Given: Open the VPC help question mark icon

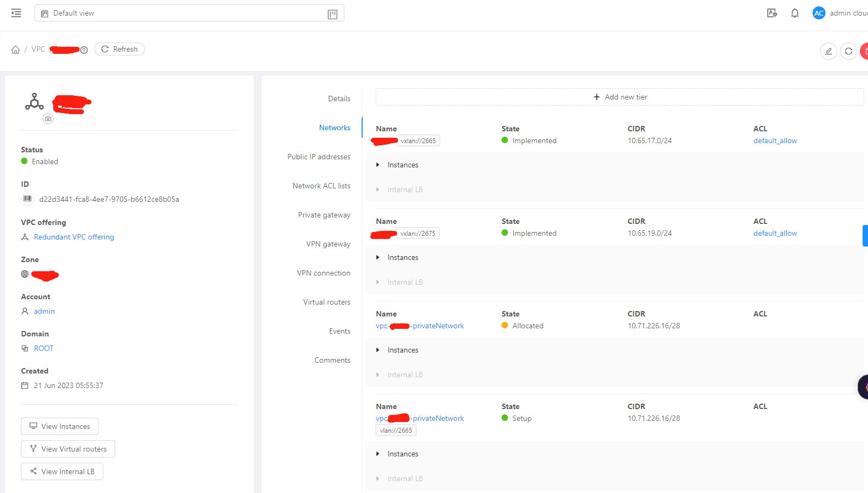Looking at the screenshot, I should pos(84,50).
